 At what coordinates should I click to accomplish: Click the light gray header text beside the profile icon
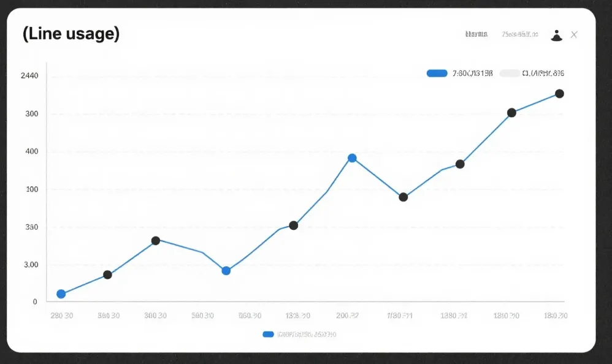(x=519, y=35)
